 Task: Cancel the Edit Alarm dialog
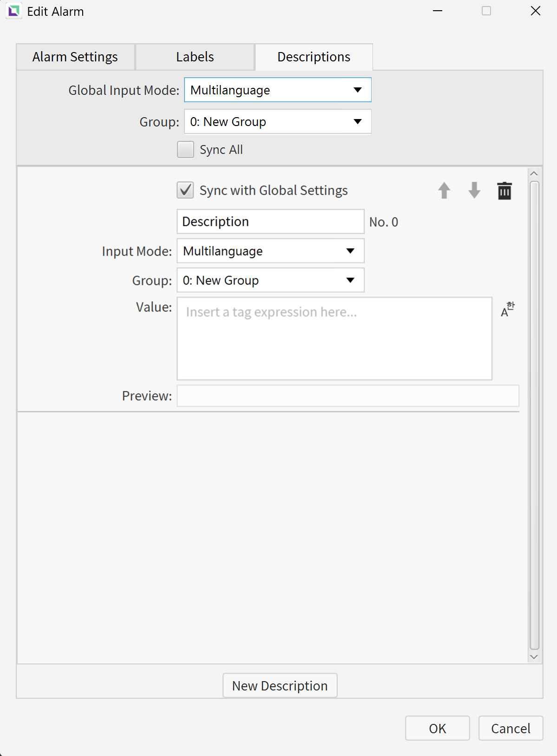pyautogui.click(x=511, y=728)
